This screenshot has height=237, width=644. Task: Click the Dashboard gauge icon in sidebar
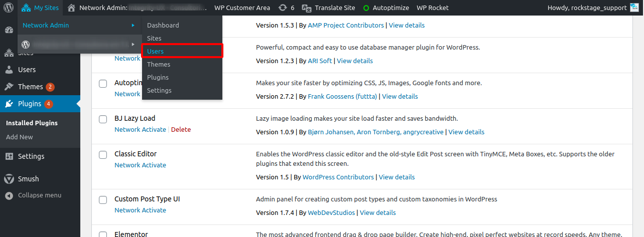pos(9,30)
